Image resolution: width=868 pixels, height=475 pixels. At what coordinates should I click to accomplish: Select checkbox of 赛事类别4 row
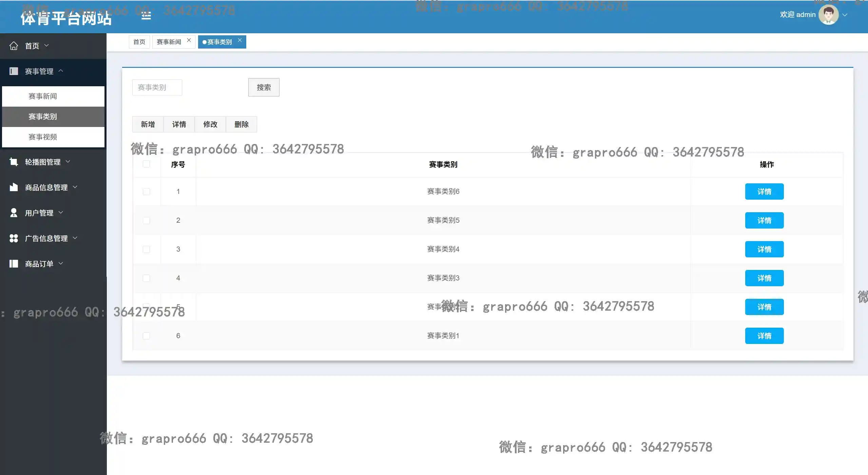click(x=146, y=250)
